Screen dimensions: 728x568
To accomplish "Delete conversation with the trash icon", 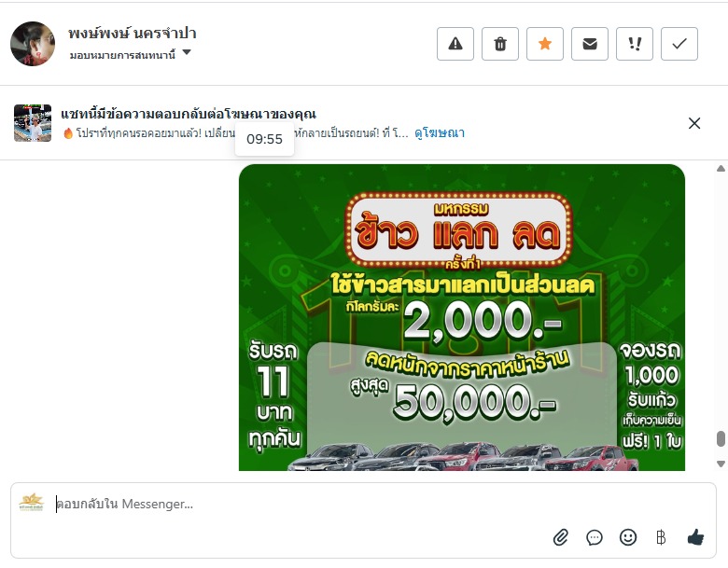I will [x=500, y=44].
